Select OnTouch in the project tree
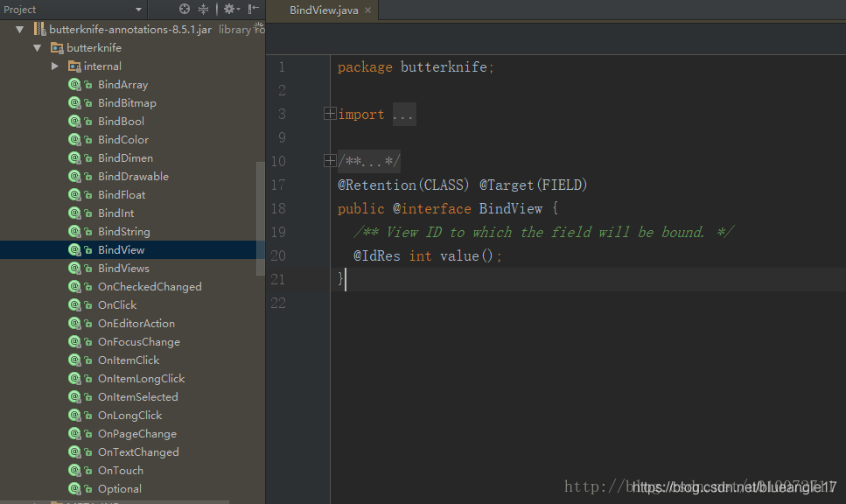 [121, 470]
